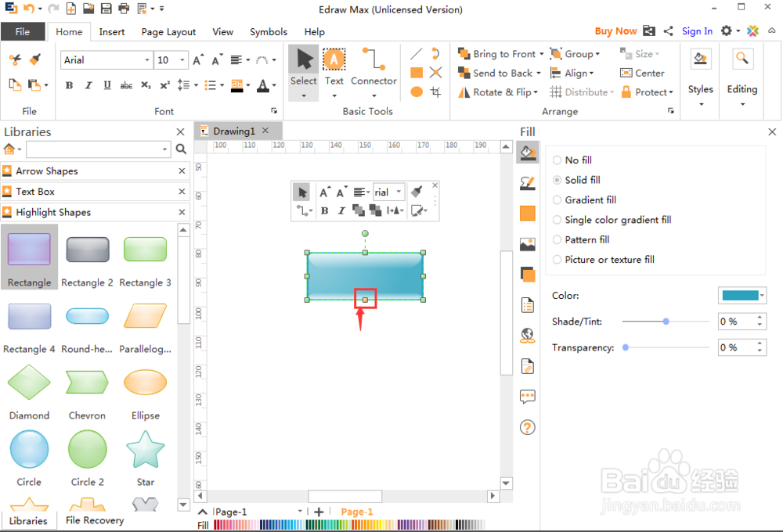This screenshot has width=783, height=532.
Task: Pick a color from the bottom Fill palette strip
Action: (x=349, y=524)
